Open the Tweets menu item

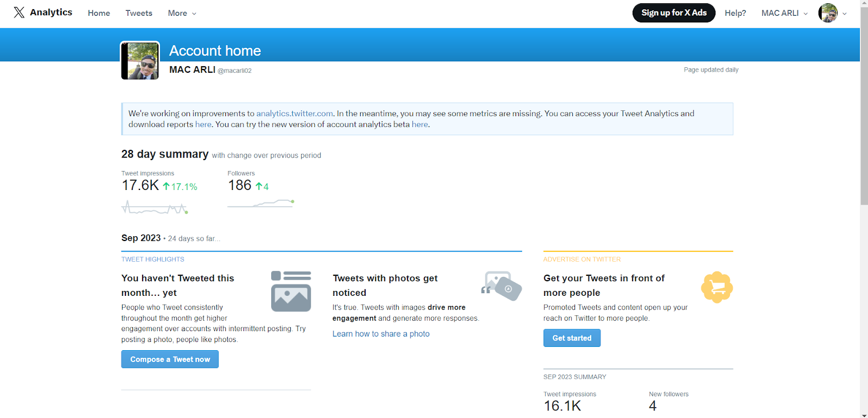[x=139, y=13]
